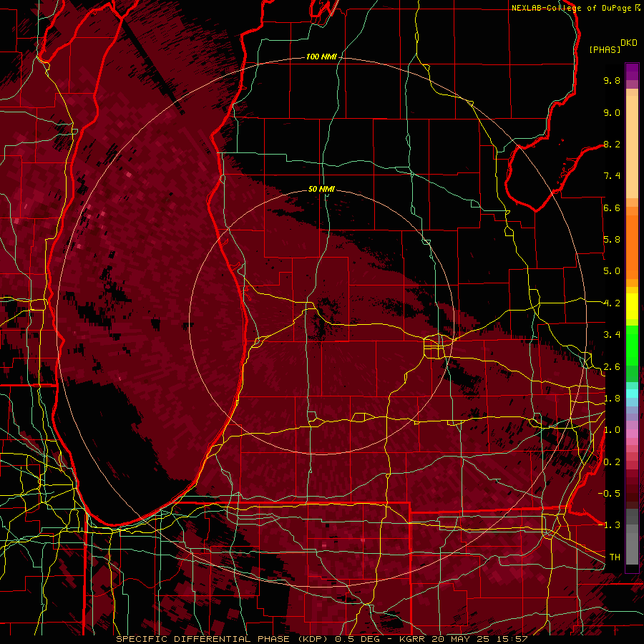This screenshot has height=644, width=644.
Task: Pick the bright green segment of the color bar
Action: [632, 346]
